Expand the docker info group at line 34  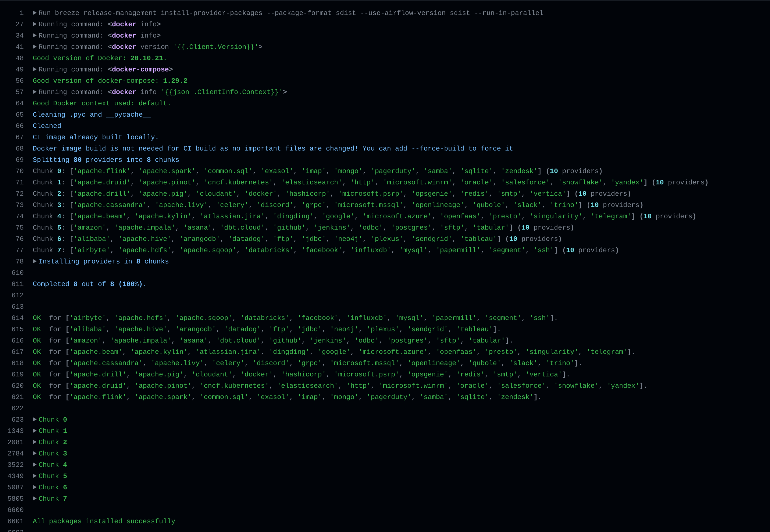(35, 36)
